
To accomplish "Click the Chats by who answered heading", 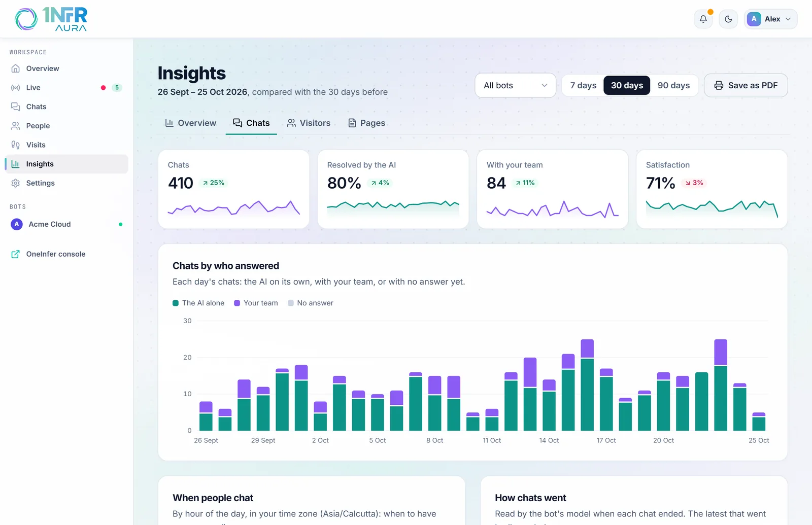I will click(226, 266).
